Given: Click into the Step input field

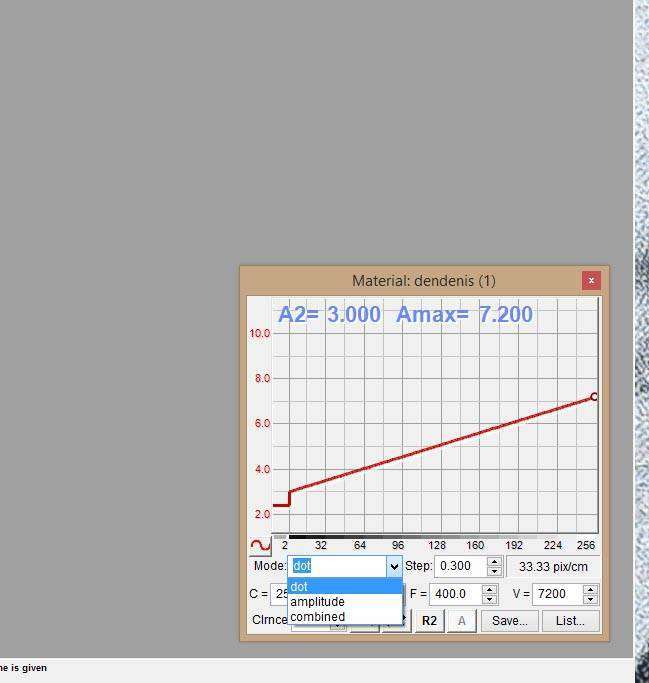Looking at the screenshot, I should pyautogui.click(x=459, y=566).
